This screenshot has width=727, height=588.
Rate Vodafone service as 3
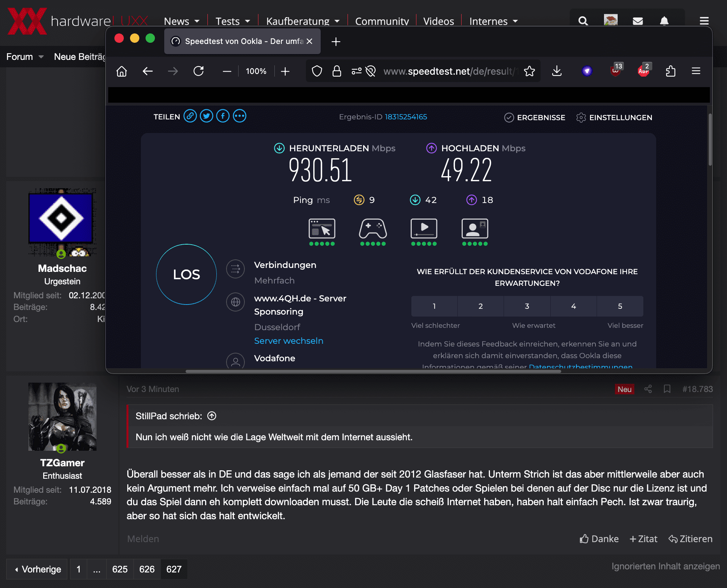coord(527,306)
